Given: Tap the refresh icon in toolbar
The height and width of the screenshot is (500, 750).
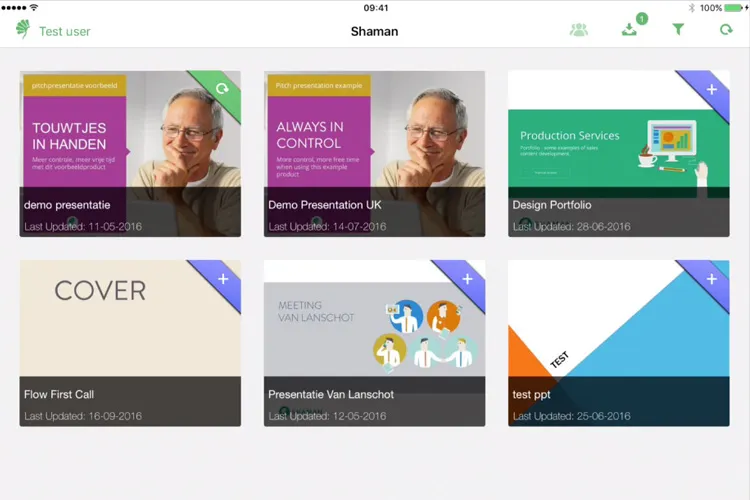Looking at the screenshot, I should coord(726,30).
